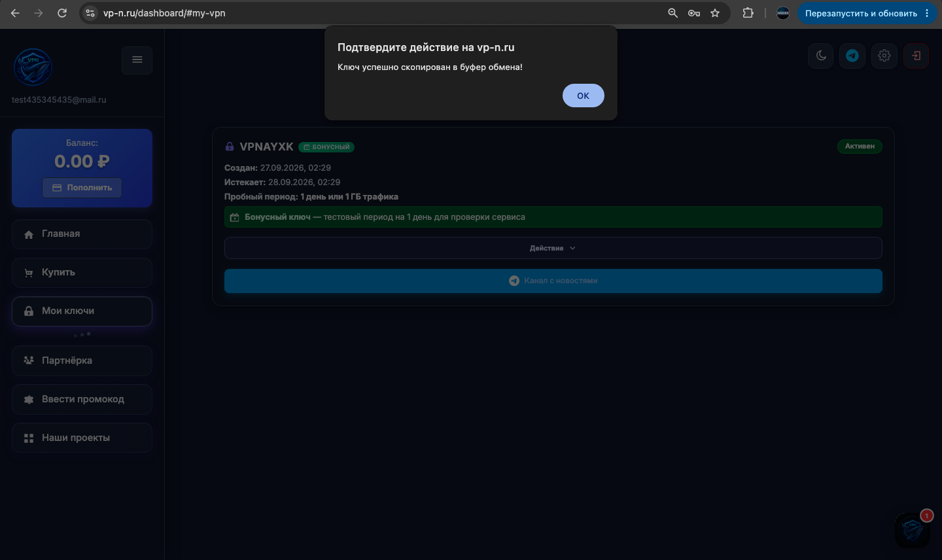Click the БОНУСНЫЙ badge
The image size is (942, 560).
[326, 147]
